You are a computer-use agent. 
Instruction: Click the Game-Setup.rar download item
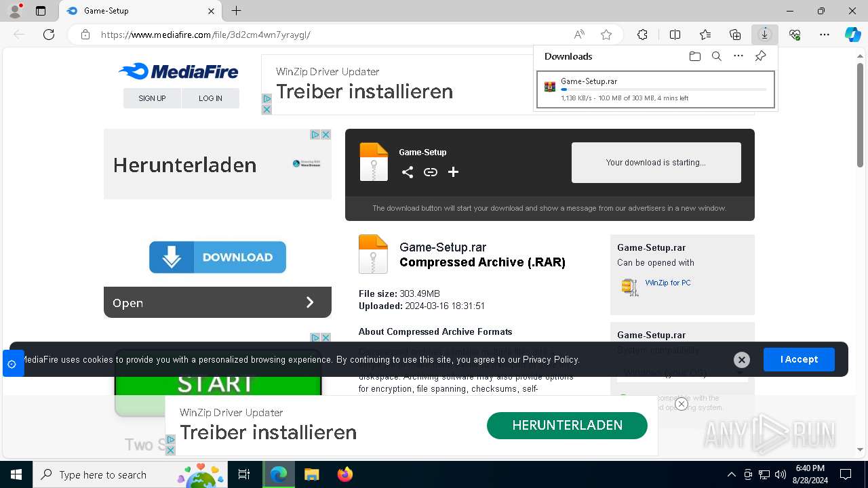pos(656,89)
